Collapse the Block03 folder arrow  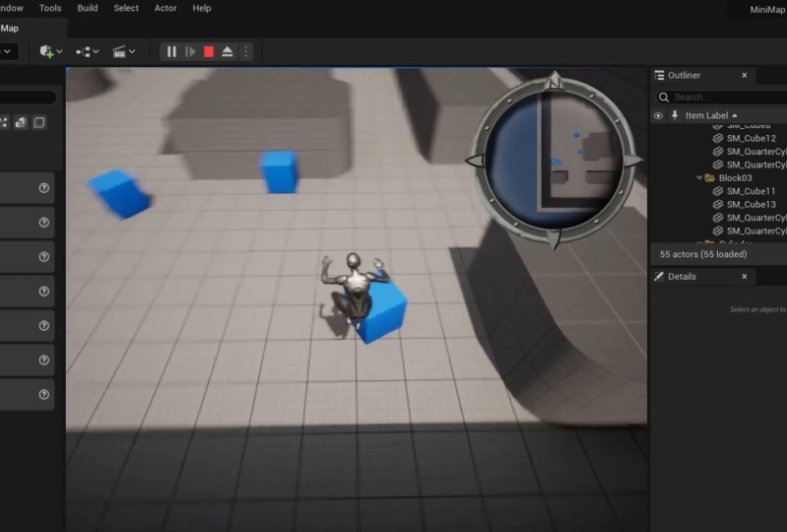click(699, 177)
